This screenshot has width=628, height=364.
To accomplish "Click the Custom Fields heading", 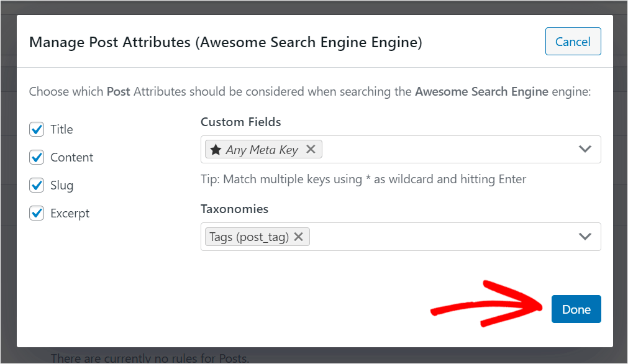I will (x=241, y=122).
